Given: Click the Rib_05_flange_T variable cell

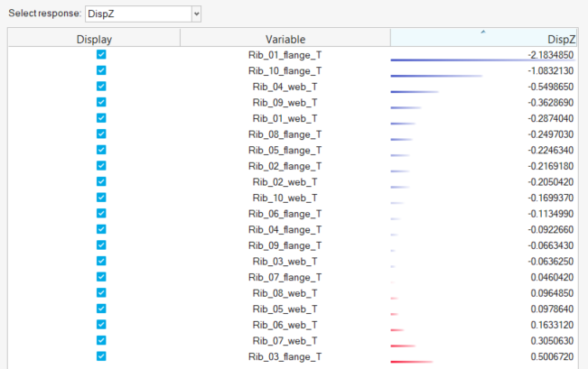Looking at the screenshot, I should (285, 151).
